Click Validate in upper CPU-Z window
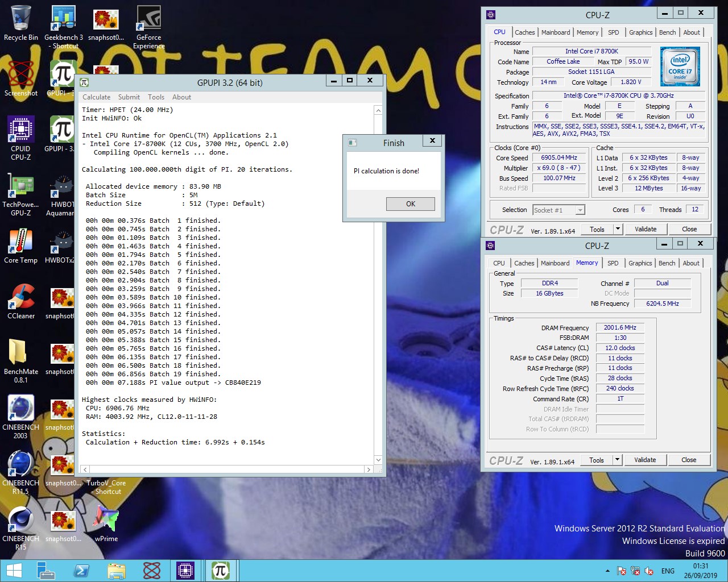The width and height of the screenshot is (728, 582). pyautogui.click(x=646, y=230)
